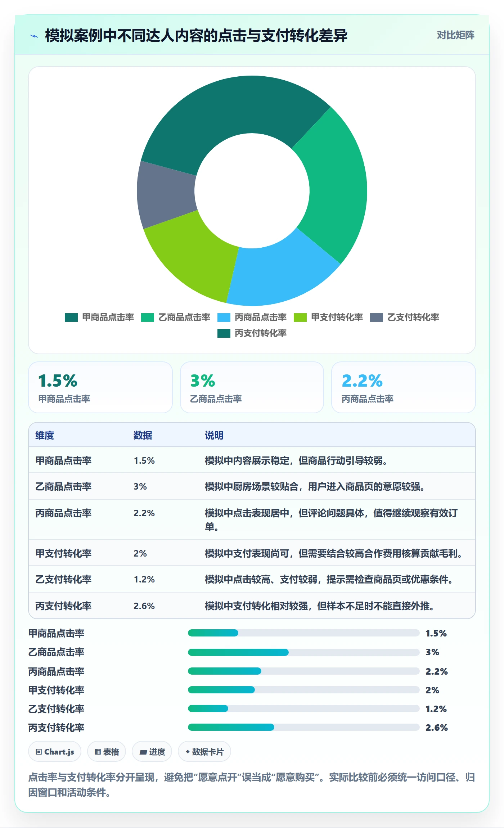Image resolution: width=504 pixels, height=828 pixels.
Task: Toggle the 乙商品点击率 legend swatch
Action: (x=148, y=318)
